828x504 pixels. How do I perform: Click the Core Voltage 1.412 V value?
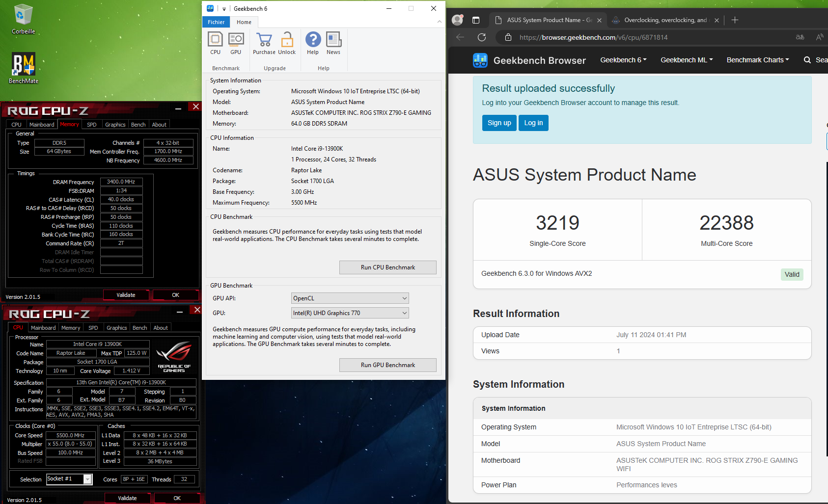point(131,371)
